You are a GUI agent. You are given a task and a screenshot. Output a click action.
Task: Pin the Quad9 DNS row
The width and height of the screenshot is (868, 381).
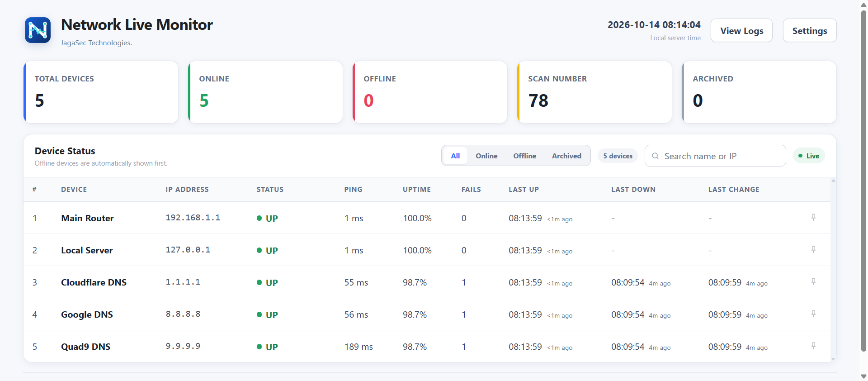tap(813, 346)
